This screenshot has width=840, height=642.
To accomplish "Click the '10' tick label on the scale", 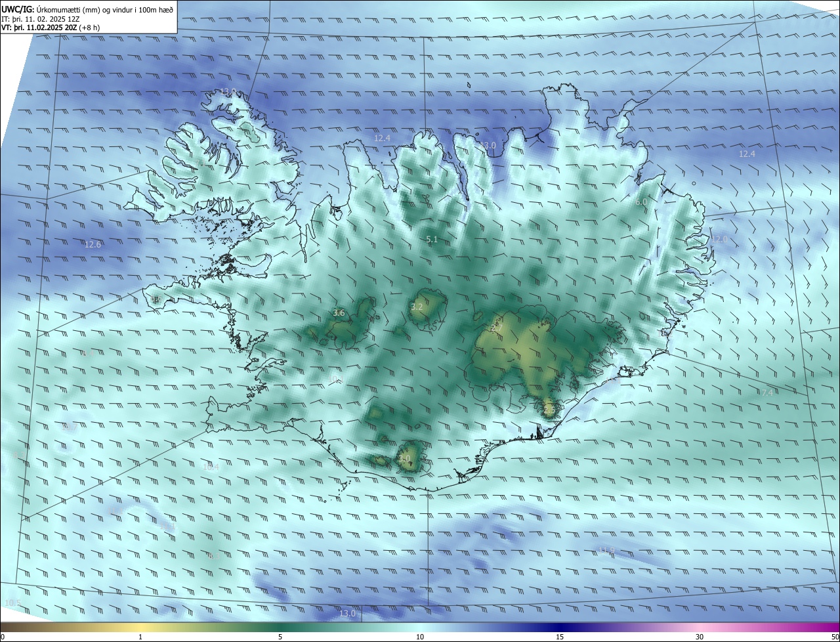I will point(420,637).
